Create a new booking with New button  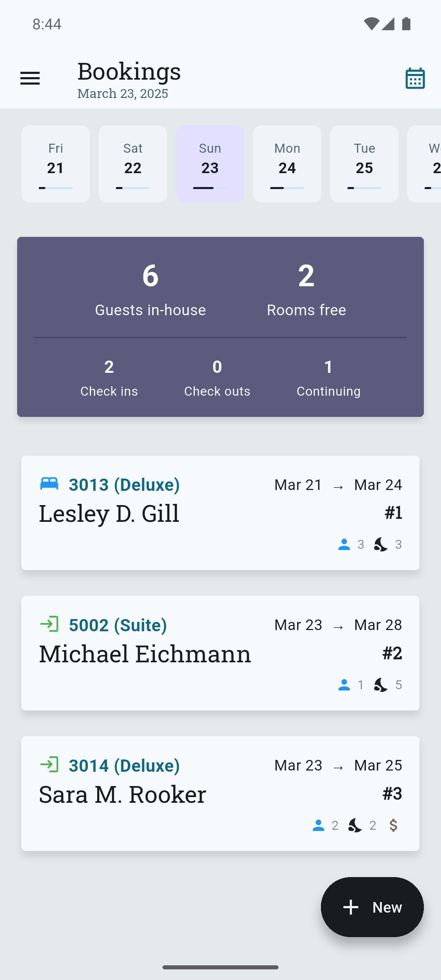(372, 907)
